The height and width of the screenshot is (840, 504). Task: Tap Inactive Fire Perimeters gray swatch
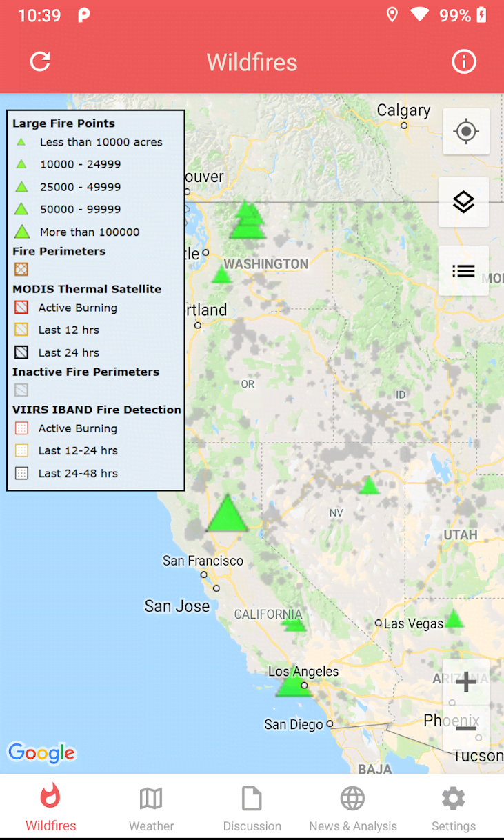coord(21,390)
